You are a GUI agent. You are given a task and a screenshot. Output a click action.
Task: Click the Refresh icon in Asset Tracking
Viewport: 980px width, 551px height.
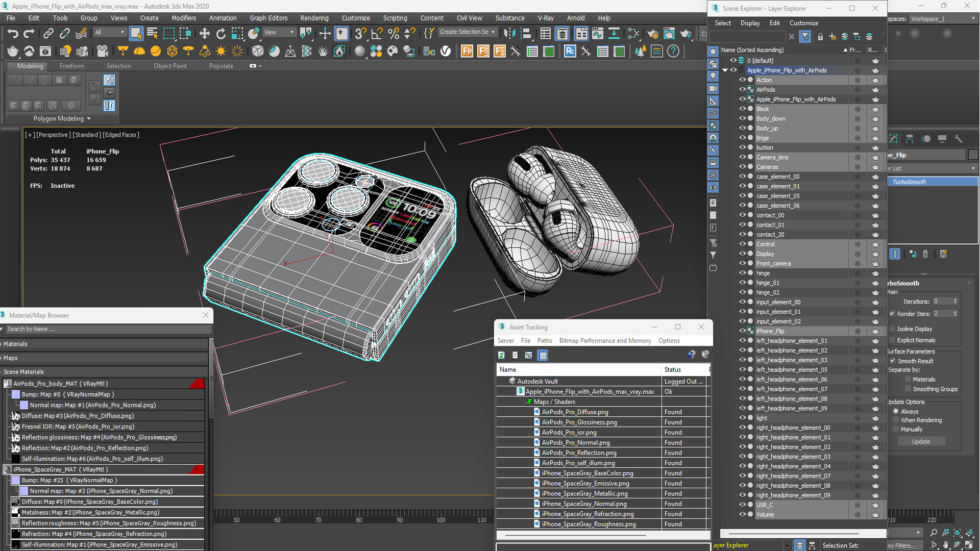[501, 355]
